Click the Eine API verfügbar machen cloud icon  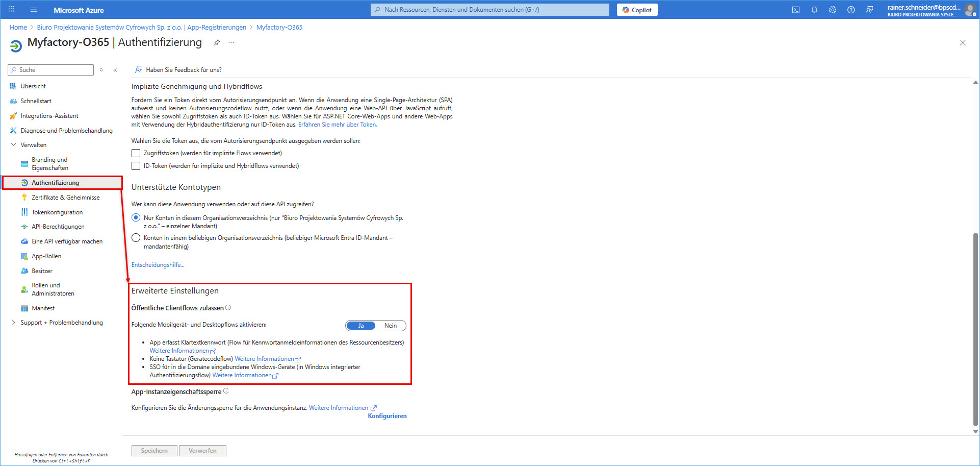pyautogui.click(x=24, y=241)
